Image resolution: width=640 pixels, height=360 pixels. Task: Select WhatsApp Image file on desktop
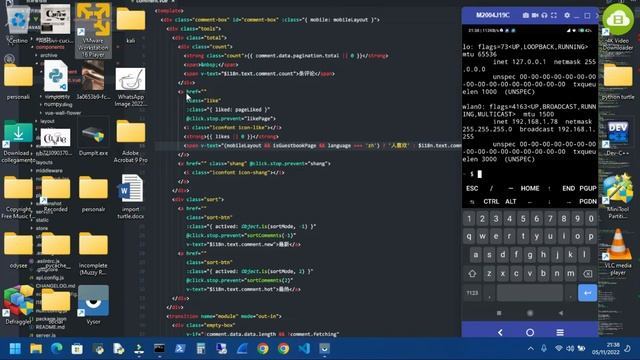click(131, 86)
